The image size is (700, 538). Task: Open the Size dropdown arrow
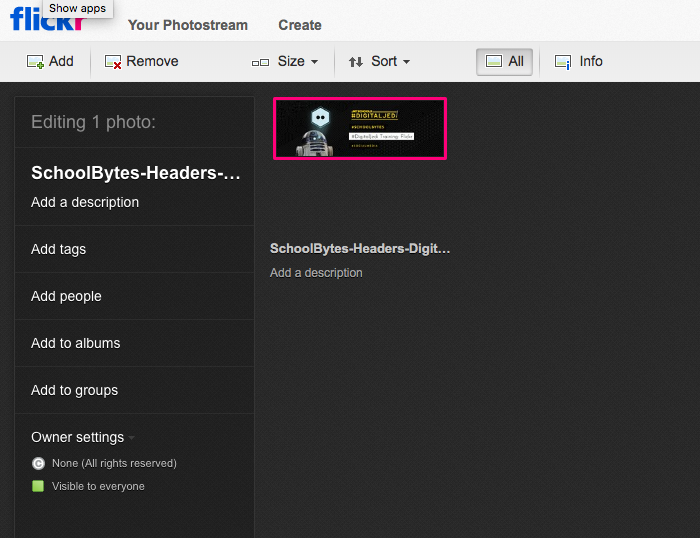click(x=314, y=62)
